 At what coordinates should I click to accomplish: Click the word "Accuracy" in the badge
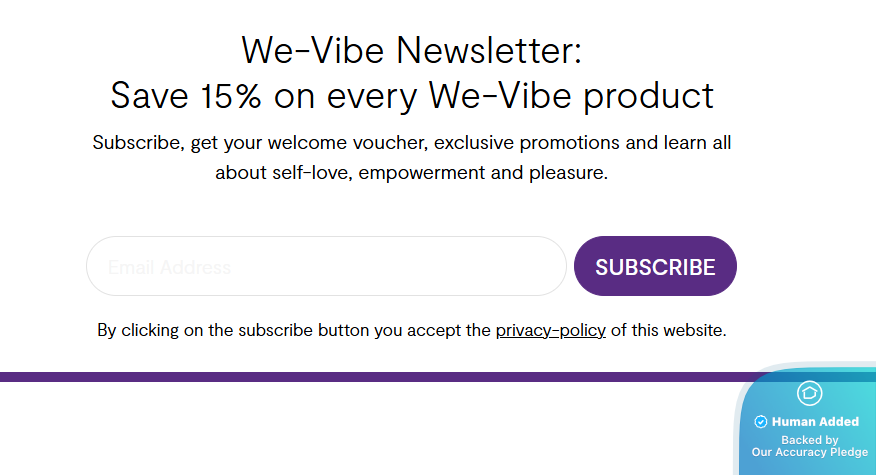(804, 452)
